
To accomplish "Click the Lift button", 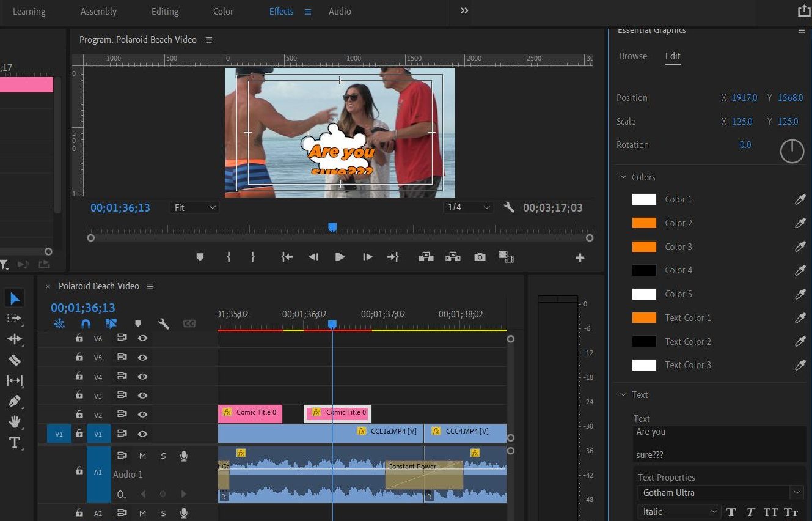I will click(x=426, y=257).
